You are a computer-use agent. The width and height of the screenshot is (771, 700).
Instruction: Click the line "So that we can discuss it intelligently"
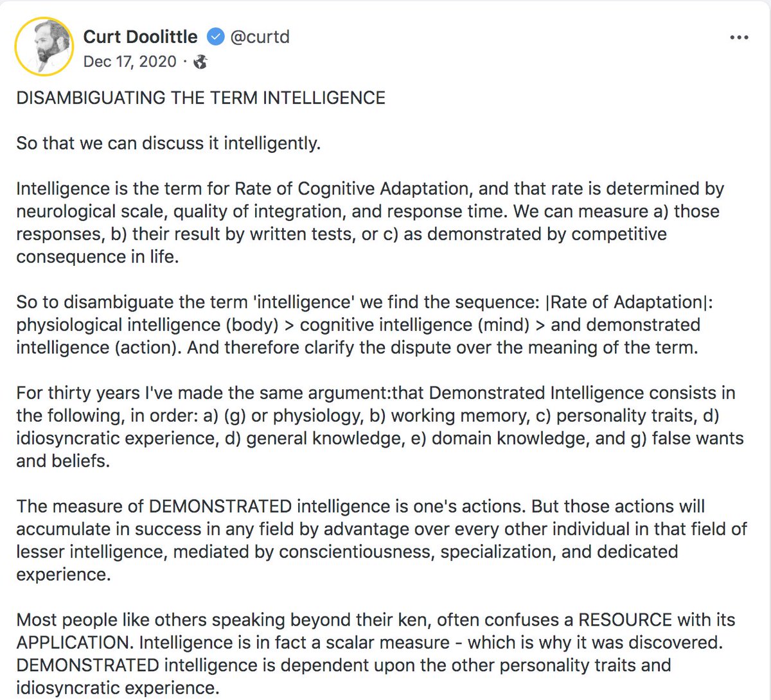168,143
